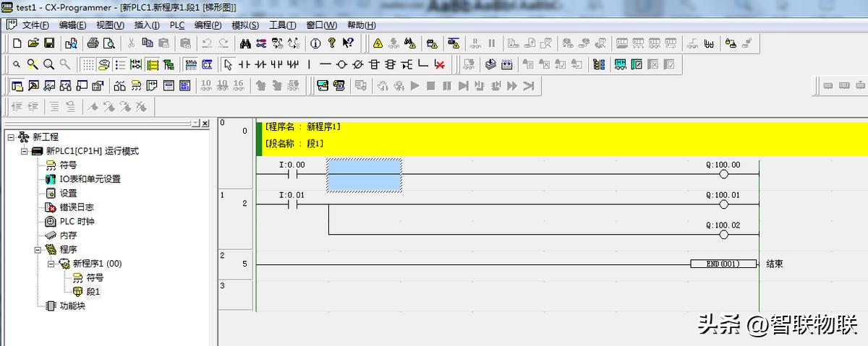Open the 文件(F) menu
This screenshot has width=868, height=346.
click(x=35, y=25)
